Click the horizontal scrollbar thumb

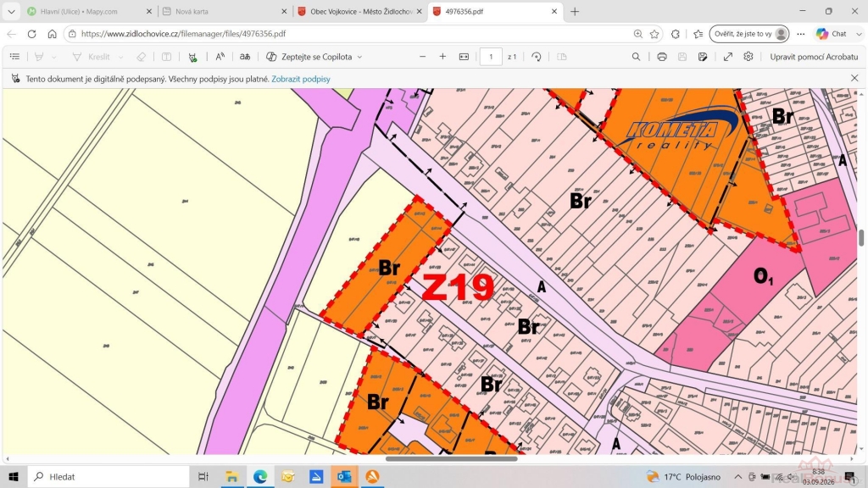coord(451,458)
